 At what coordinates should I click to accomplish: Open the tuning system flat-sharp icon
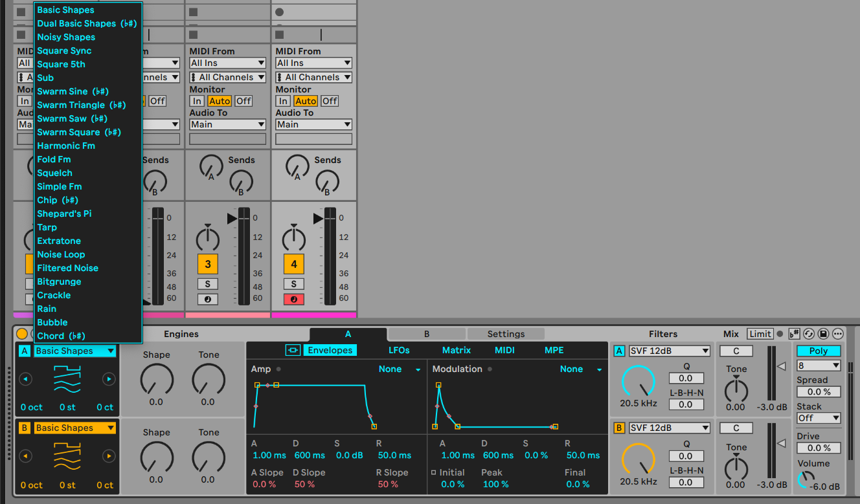tap(794, 334)
